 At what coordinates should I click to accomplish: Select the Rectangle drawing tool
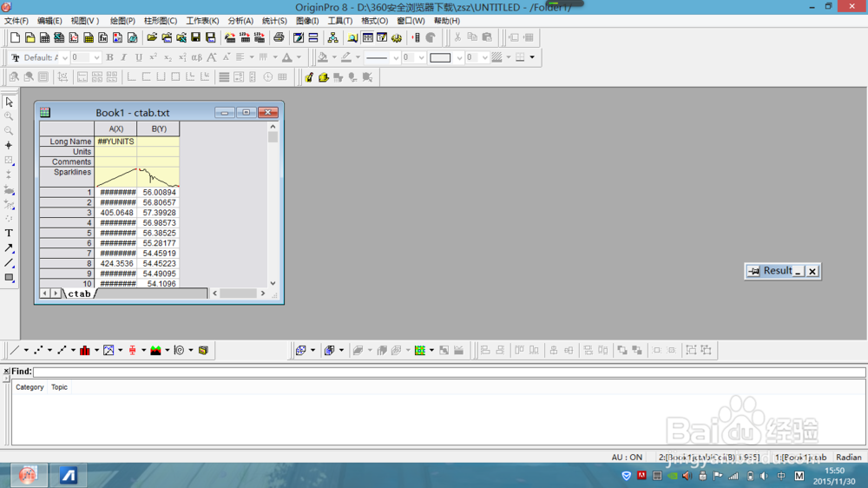pos(9,278)
